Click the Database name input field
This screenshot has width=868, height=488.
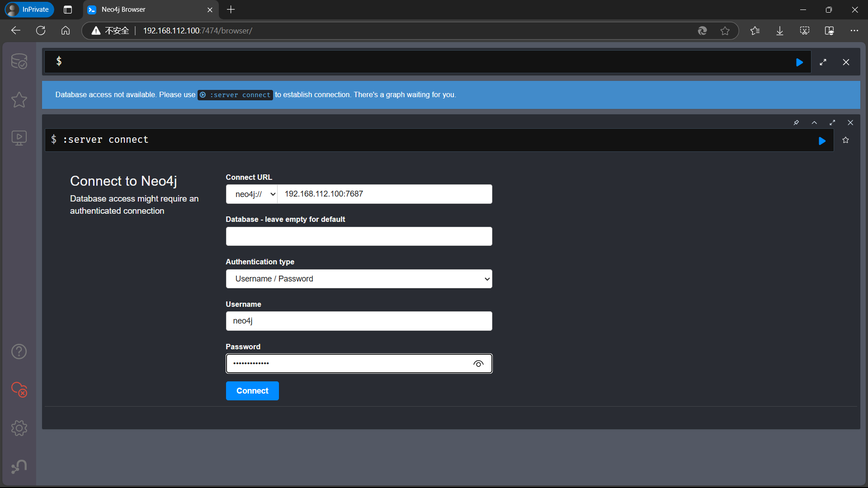tap(359, 236)
